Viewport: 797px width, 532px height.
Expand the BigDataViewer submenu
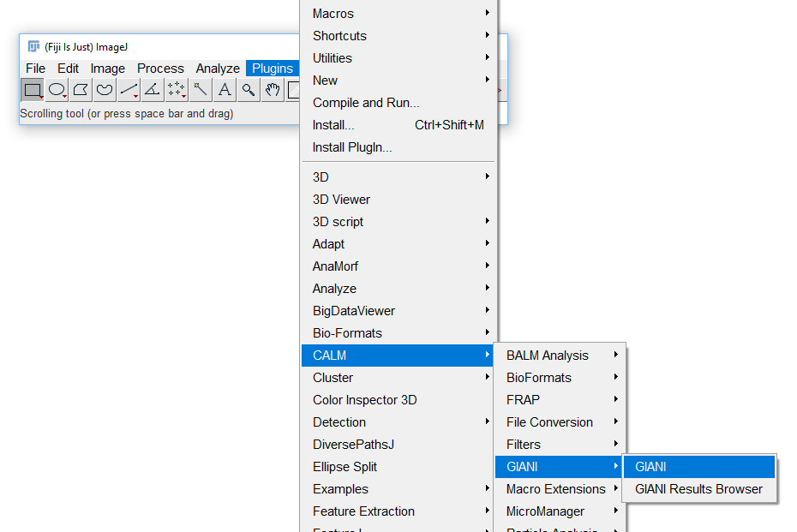[398, 311]
